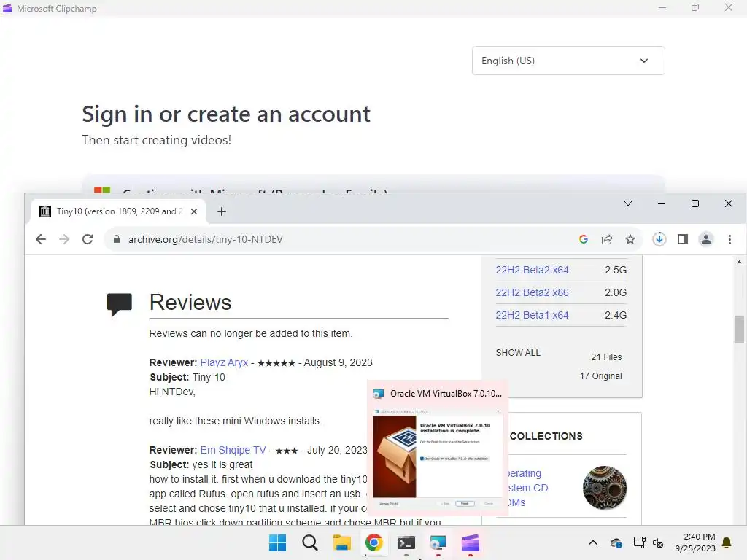The height and width of the screenshot is (560, 747).
Task: Open Chrome's three-dot menu
Action: click(x=729, y=239)
